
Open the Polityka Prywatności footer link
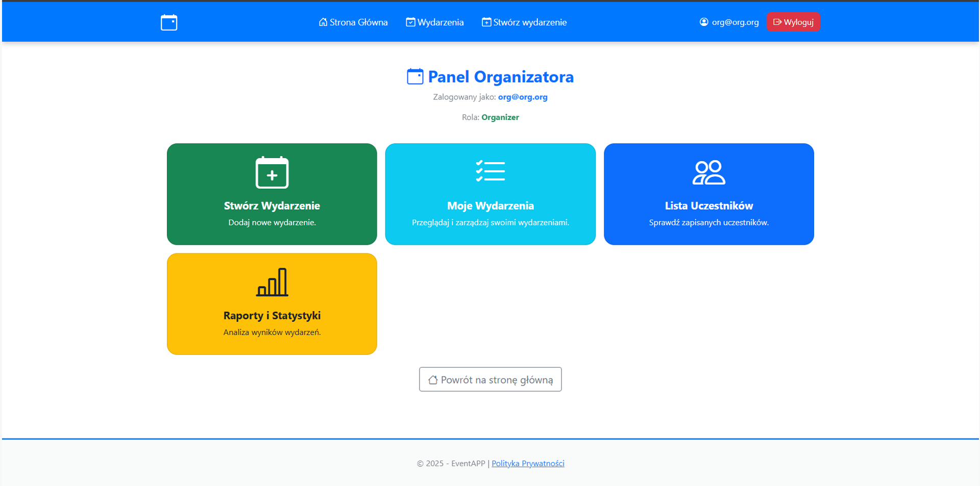click(528, 464)
